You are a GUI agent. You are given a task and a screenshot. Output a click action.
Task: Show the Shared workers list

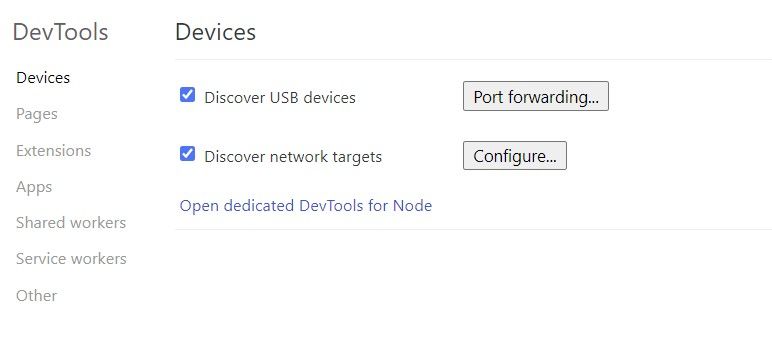[71, 223]
